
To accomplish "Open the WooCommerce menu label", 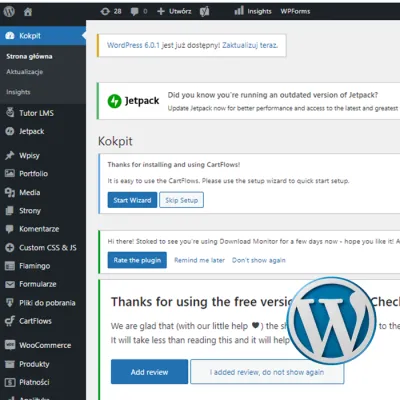I will pyautogui.click(x=45, y=345).
